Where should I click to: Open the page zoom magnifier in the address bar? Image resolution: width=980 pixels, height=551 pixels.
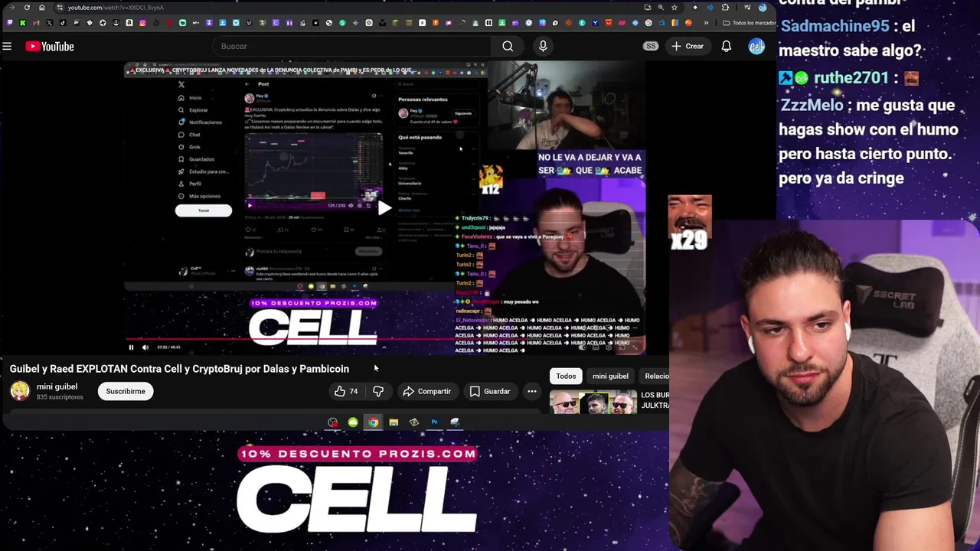pos(660,8)
